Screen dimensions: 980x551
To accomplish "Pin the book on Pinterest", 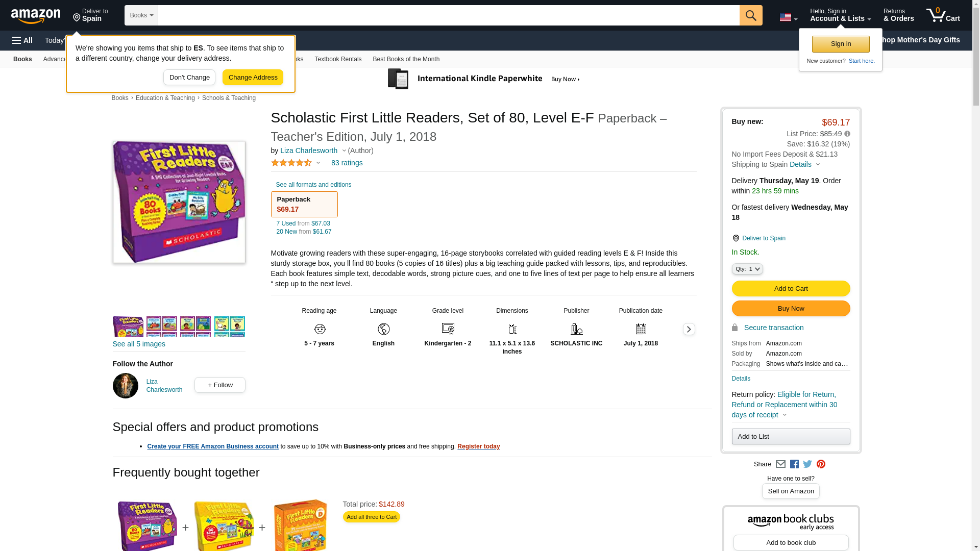I will click(x=821, y=464).
